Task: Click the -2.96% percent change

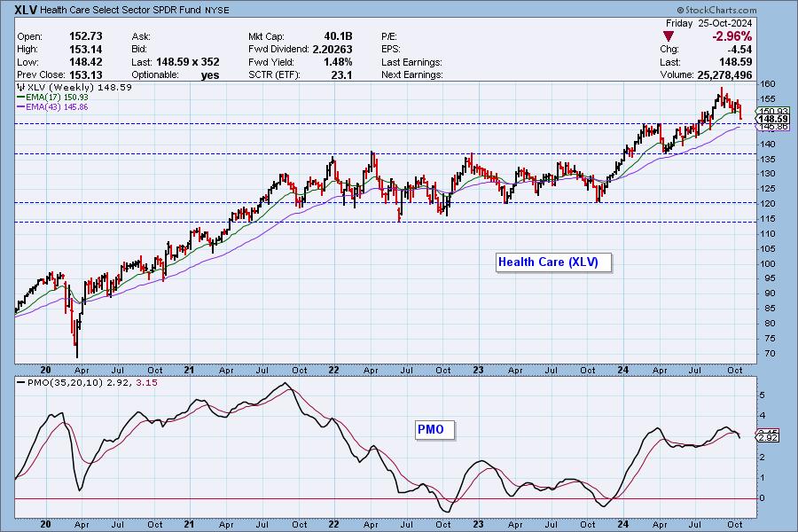Action: click(731, 36)
